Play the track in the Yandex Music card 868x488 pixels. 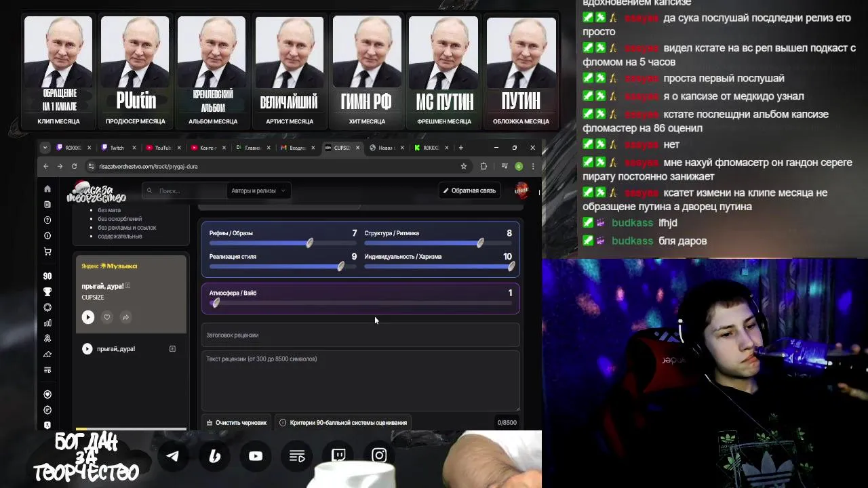click(x=88, y=317)
